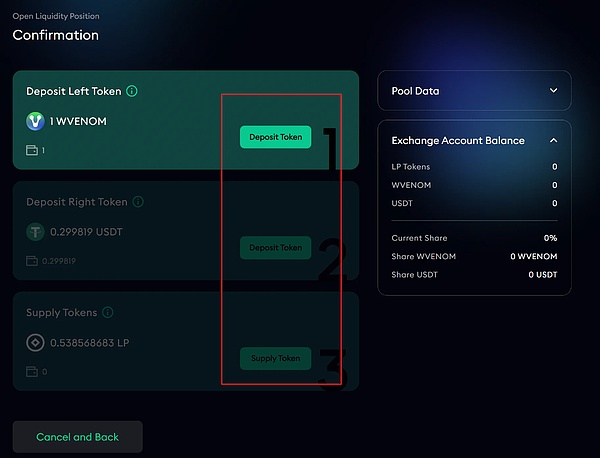Screen dimensions: 600x458
Task: Click the 1 WVENOM amount label
Action: 78,121
